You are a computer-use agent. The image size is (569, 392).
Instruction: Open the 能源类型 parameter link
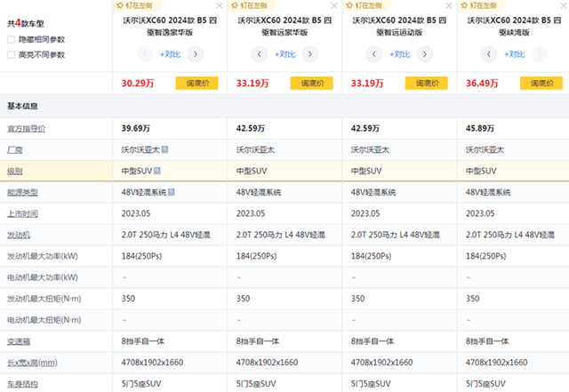(22, 192)
